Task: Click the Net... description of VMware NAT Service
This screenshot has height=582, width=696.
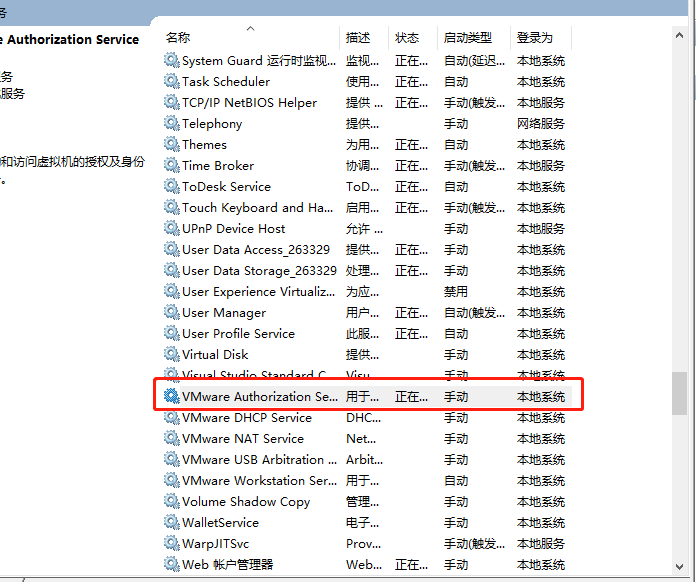Action: click(361, 439)
